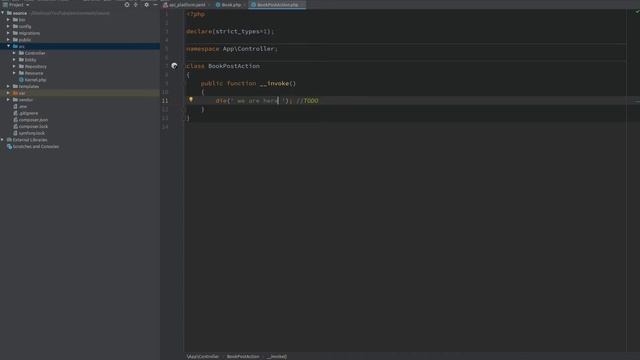The width and height of the screenshot is (640, 360).
Task: Expand the Resource folder arrow
Action: [15, 73]
